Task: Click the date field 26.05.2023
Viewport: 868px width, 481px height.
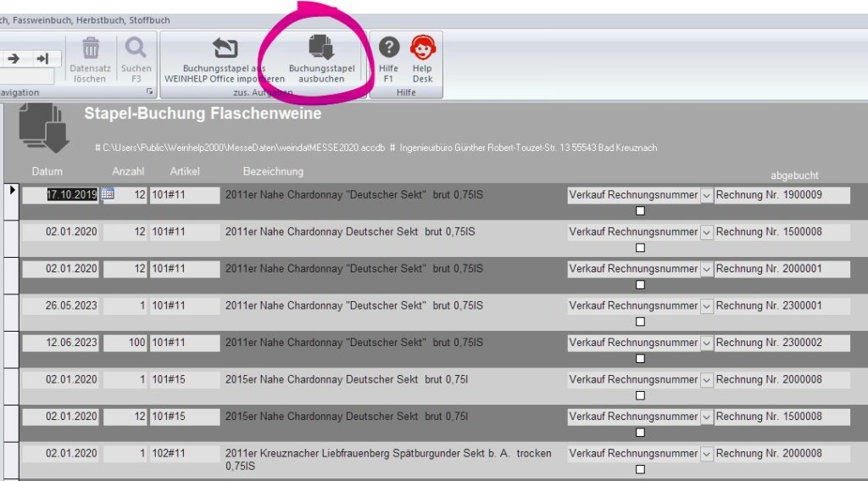Action: coord(61,305)
